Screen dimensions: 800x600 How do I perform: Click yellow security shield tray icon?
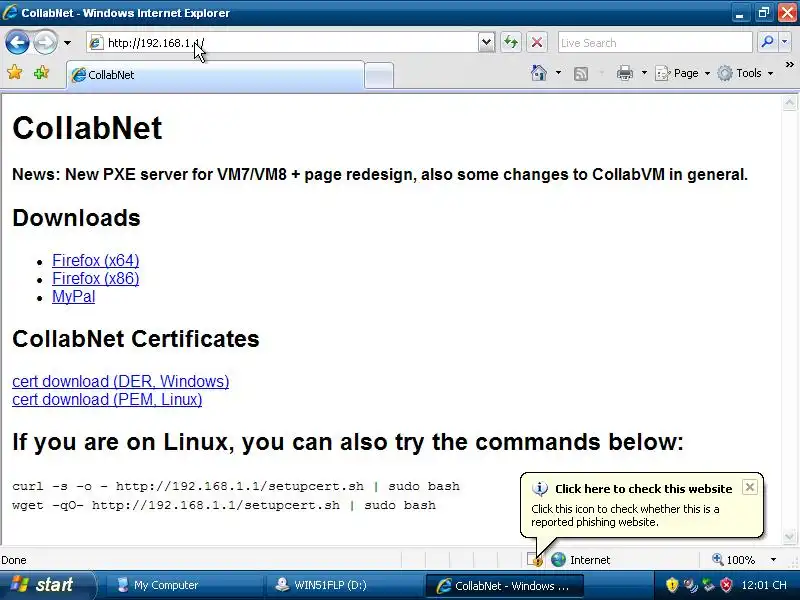[x=672, y=585]
